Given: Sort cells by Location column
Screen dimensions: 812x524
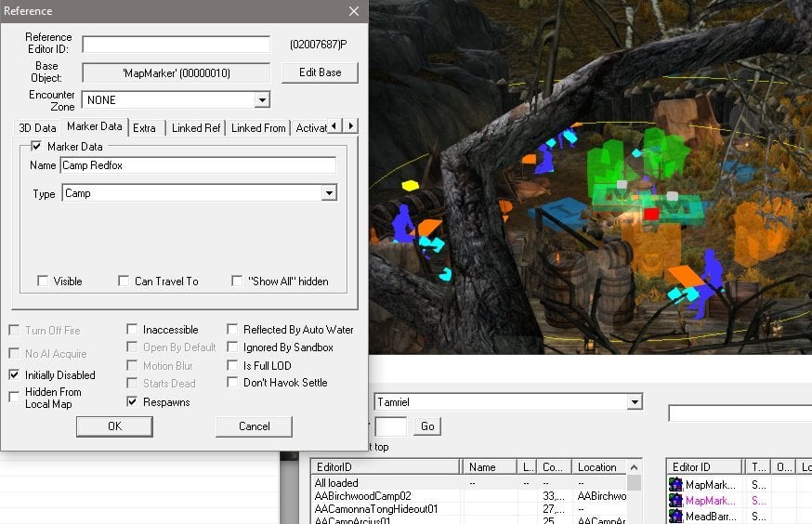Looking at the screenshot, I should [x=599, y=467].
